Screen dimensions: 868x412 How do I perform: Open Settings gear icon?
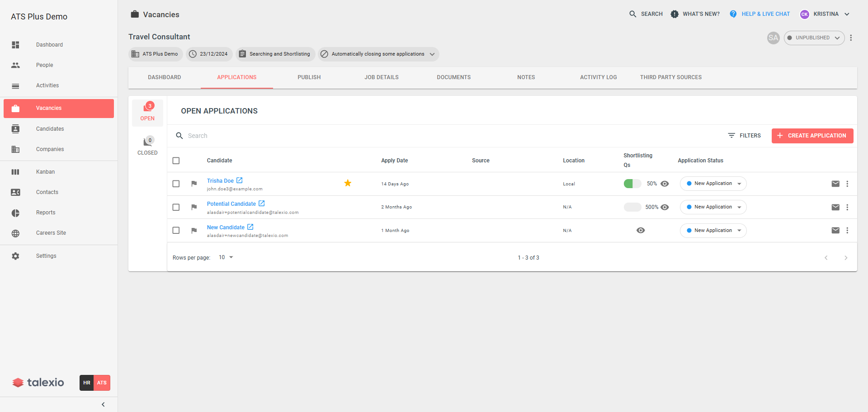pos(15,256)
